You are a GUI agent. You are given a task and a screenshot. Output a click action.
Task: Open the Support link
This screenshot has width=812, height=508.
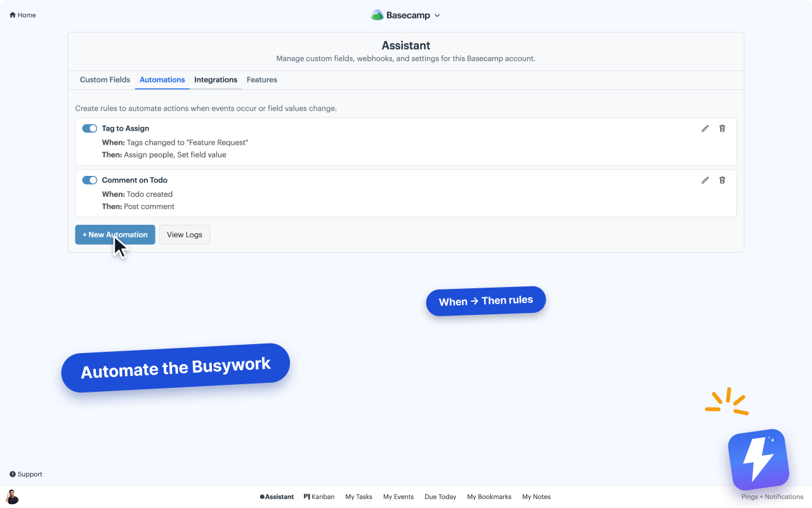[x=26, y=474]
